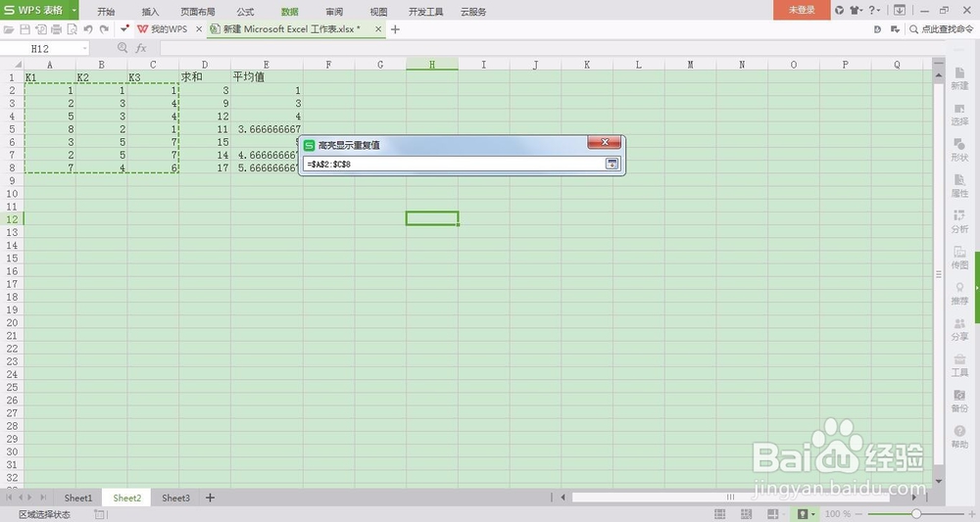Image resolution: width=980 pixels, height=522 pixels.
Task: Click the 分析 sidebar icon
Action: click(960, 222)
